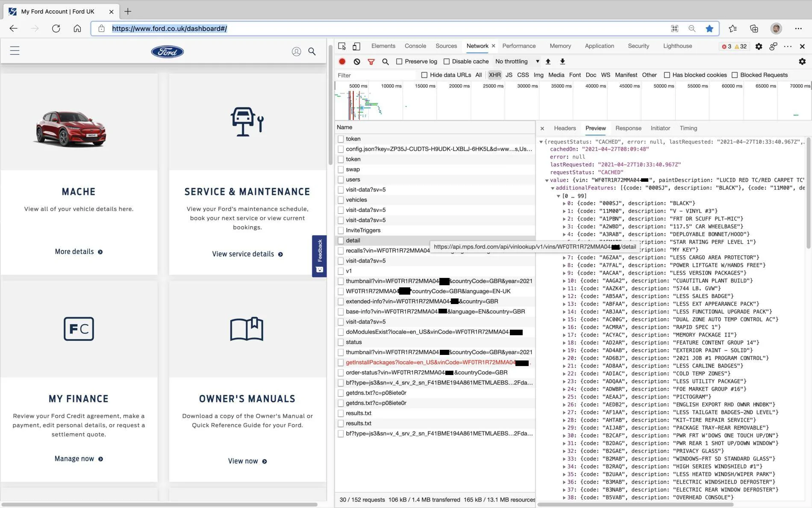This screenshot has height=508, width=812.
Task: Open the Ford site search icon
Action: point(312,52)
